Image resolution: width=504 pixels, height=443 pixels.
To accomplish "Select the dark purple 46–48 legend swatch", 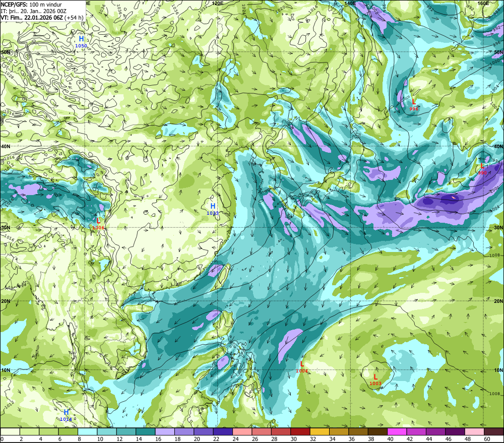I will 455,431.
